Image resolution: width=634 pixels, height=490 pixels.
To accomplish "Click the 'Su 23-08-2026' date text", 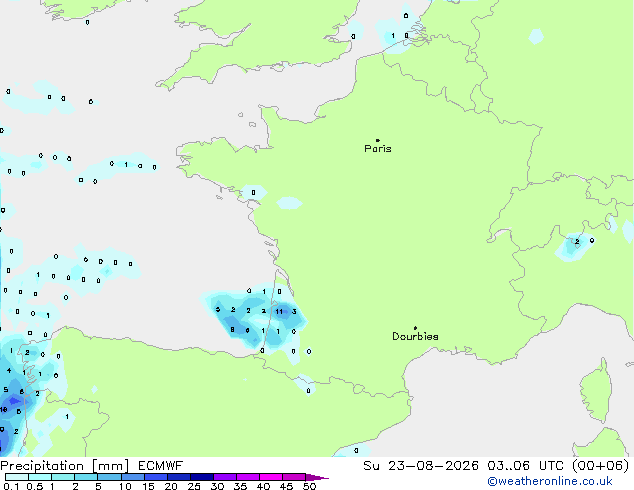I will coord(421,466).
